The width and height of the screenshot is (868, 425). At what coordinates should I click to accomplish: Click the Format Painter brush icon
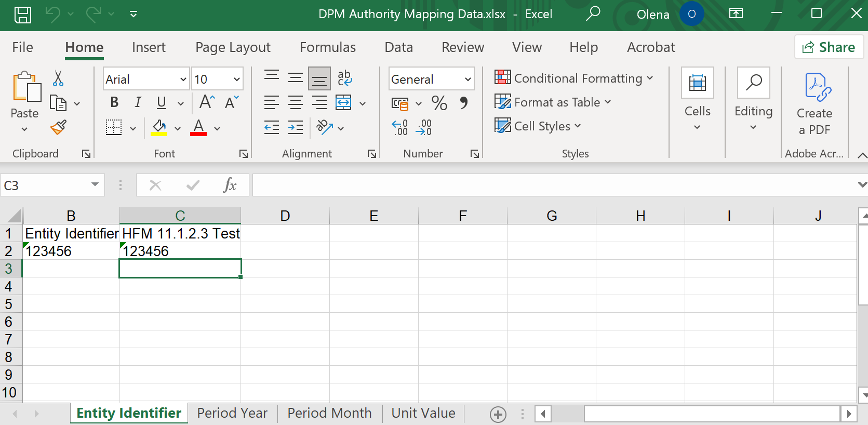click(58, 127)
